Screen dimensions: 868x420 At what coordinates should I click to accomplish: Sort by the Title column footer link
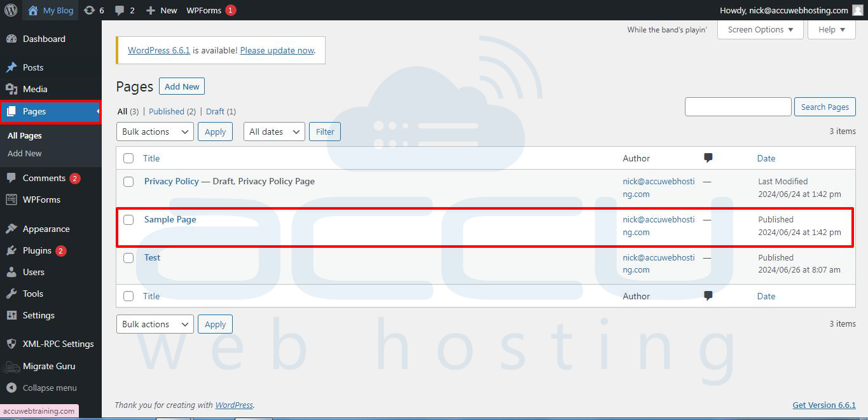click(x=151, y=296)
